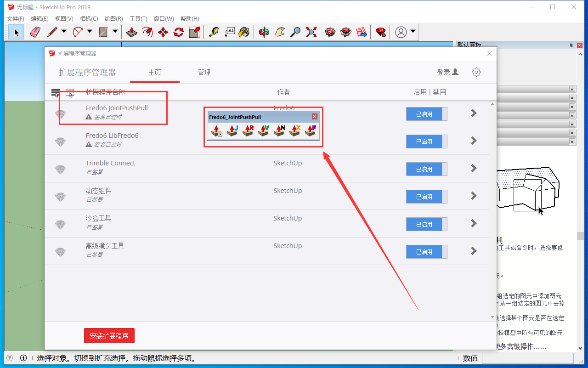588x368 pixels.
Task: Open the 3D Warehouse
Action: 330,32
